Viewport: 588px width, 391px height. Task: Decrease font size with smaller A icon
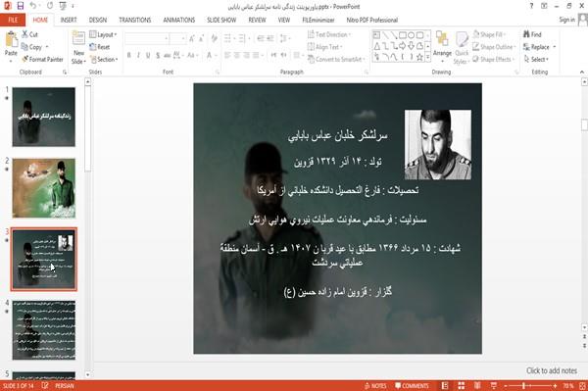click(202, 38)
